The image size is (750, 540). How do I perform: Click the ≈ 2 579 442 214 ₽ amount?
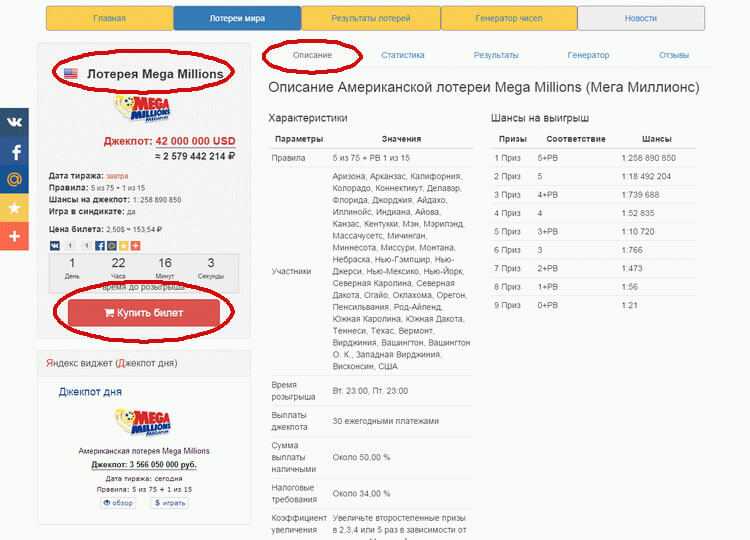(195, 156)
